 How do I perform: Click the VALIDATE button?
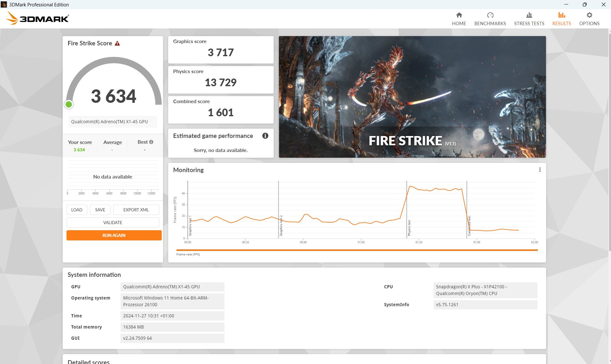click(113, 223)
